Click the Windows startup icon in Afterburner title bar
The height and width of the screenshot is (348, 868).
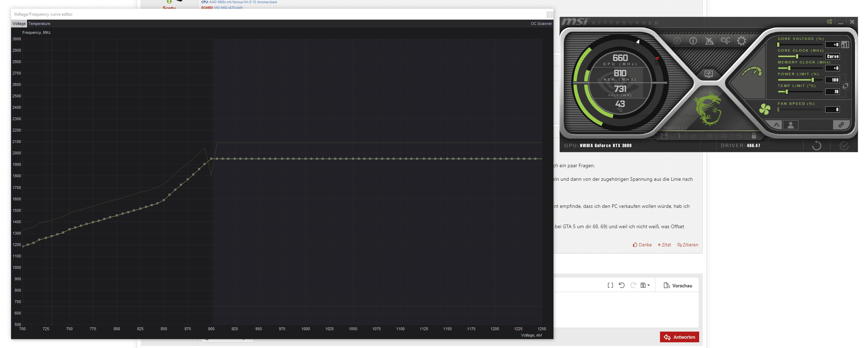(x=830, y=22)
